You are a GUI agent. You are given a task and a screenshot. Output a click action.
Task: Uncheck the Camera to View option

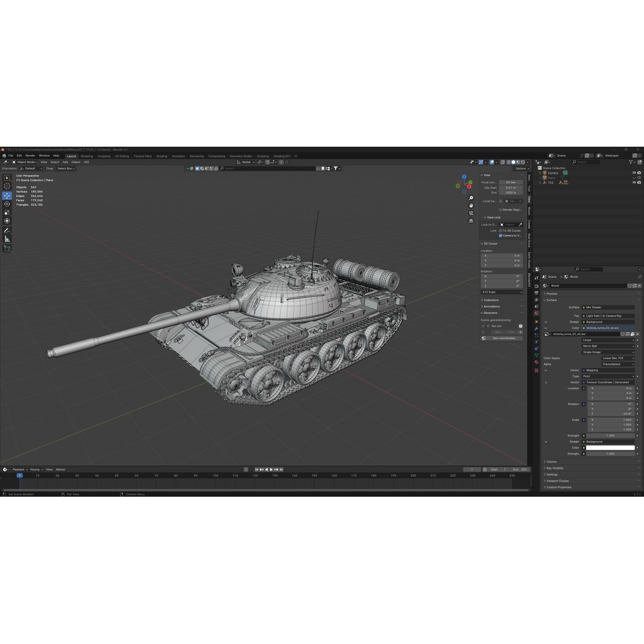point(500,236)
